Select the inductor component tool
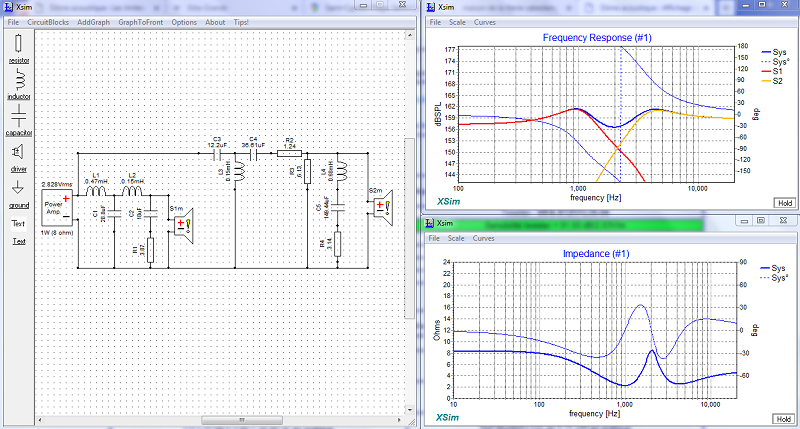800x429 pixels. click(18, 85)
